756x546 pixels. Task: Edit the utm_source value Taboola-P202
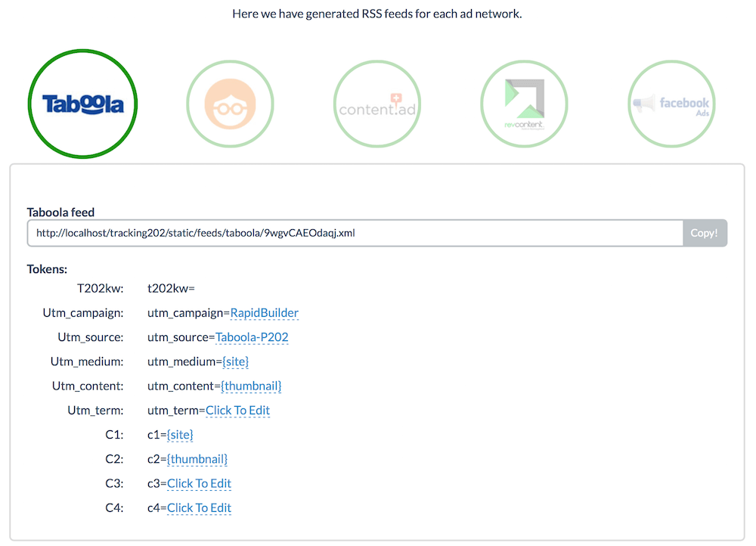tap(252, 337)
